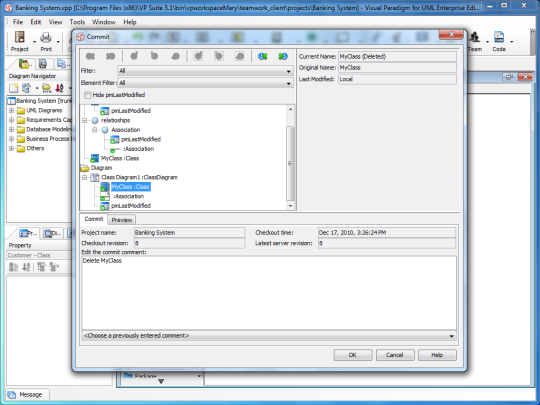Open the File menu

pos(18,22)
